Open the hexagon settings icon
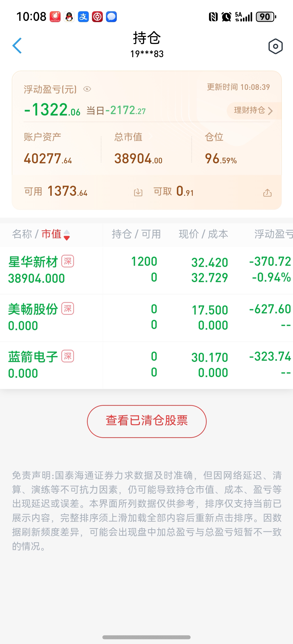 pos(276,46)
